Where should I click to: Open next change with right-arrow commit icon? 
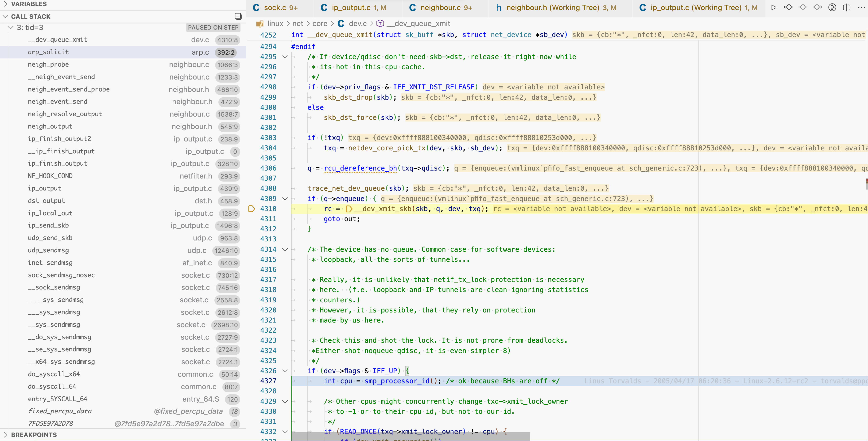coord(818,8)
